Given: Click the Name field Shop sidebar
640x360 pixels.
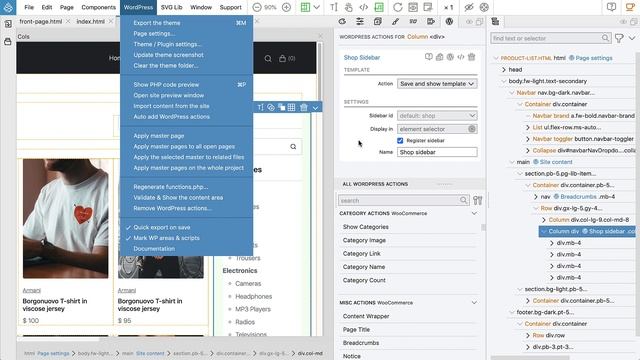Looking at the screenshot, I should pyautogui.click(x=437, y=152).
